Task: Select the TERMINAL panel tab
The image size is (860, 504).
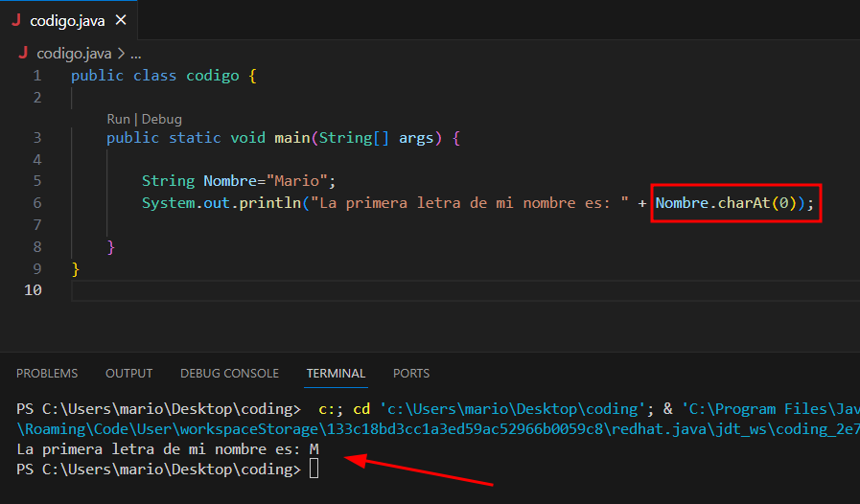Action: [x=336, y=374]
